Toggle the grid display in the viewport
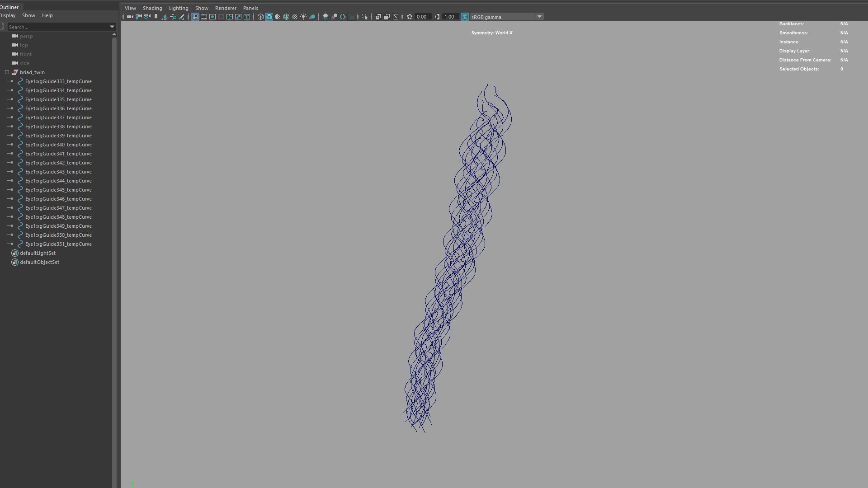The image size is (868, 488). 194,17
